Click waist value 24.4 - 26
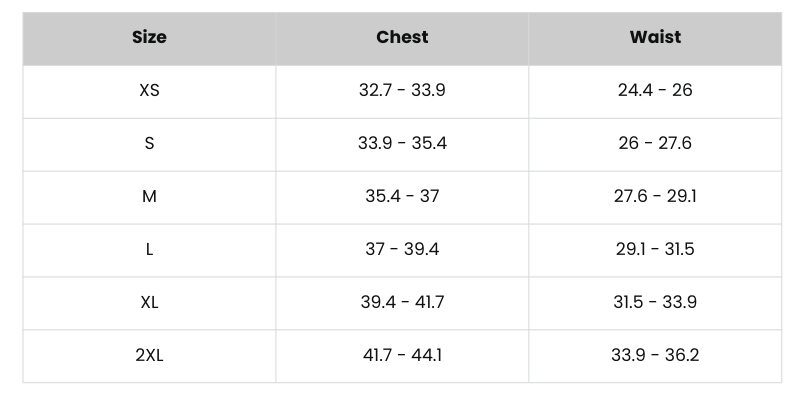 pyautogui.click(x=655, y=91)
